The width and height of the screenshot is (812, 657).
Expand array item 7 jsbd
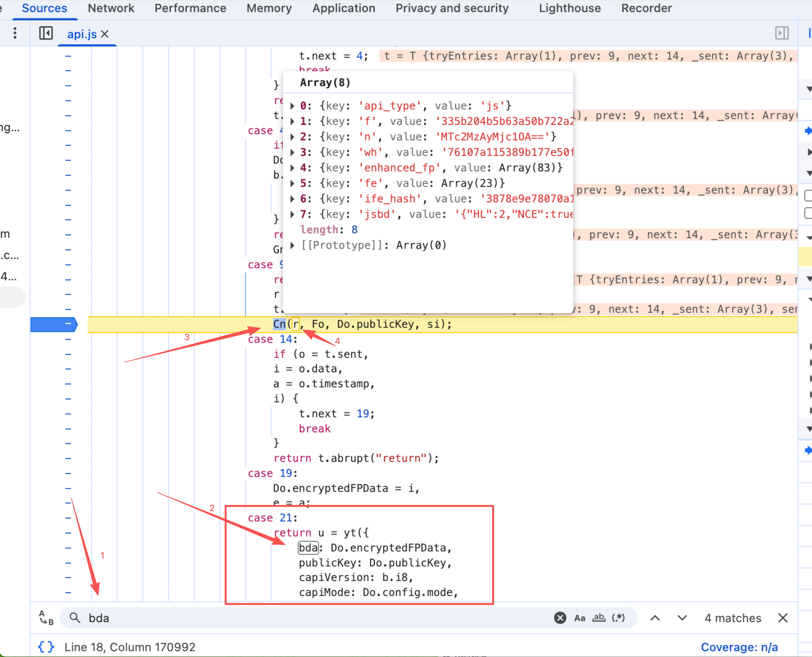tap(292, 214)
